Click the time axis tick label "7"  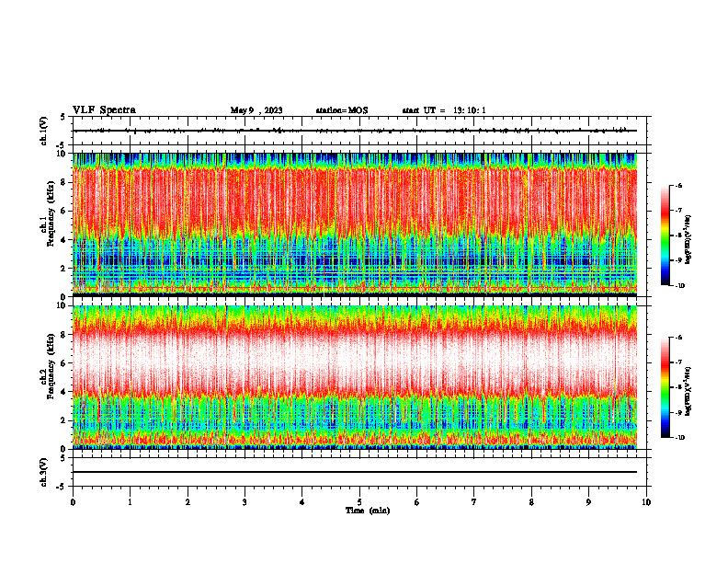pyautogui.click(x=474, y=502)
